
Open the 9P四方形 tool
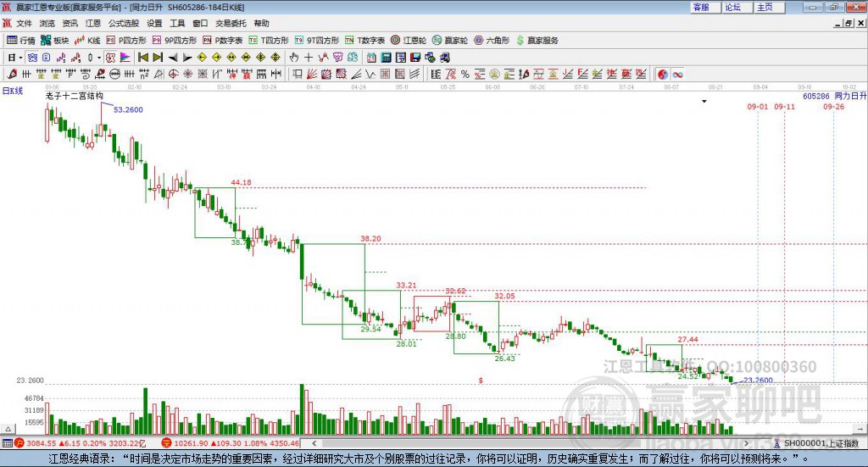pyautogui.click(x=175, y=41)
